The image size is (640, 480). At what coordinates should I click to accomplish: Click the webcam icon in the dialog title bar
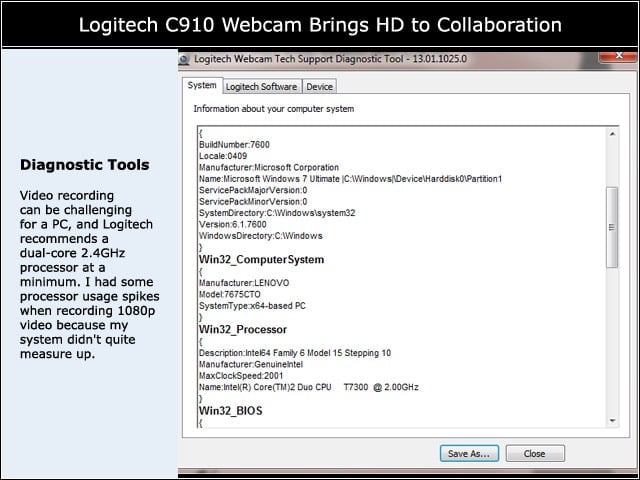click(x=184, y=60)
